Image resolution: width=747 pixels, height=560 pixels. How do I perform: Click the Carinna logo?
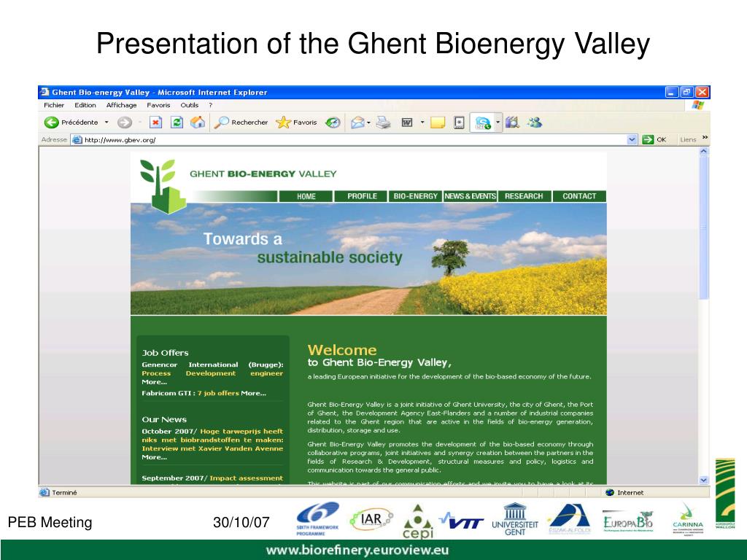pos(687,519)
